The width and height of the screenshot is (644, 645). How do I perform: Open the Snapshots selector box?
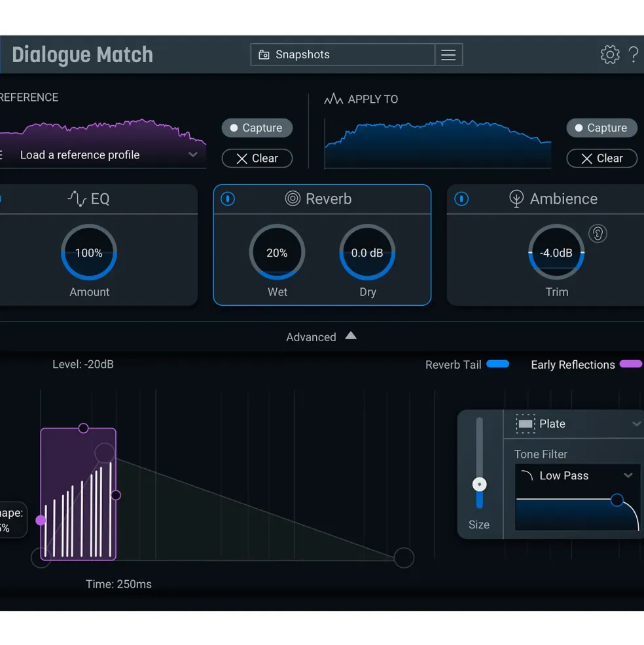tap(342, 54)
